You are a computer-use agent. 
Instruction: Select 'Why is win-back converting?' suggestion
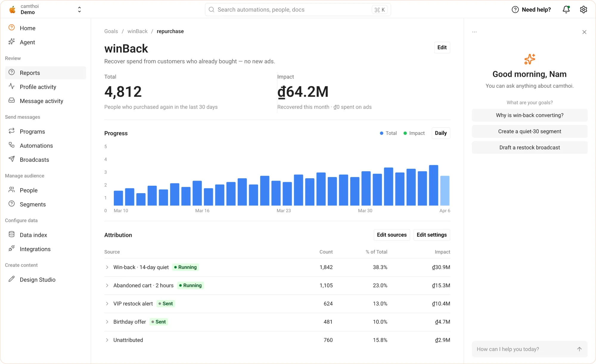tap(530, 115)
